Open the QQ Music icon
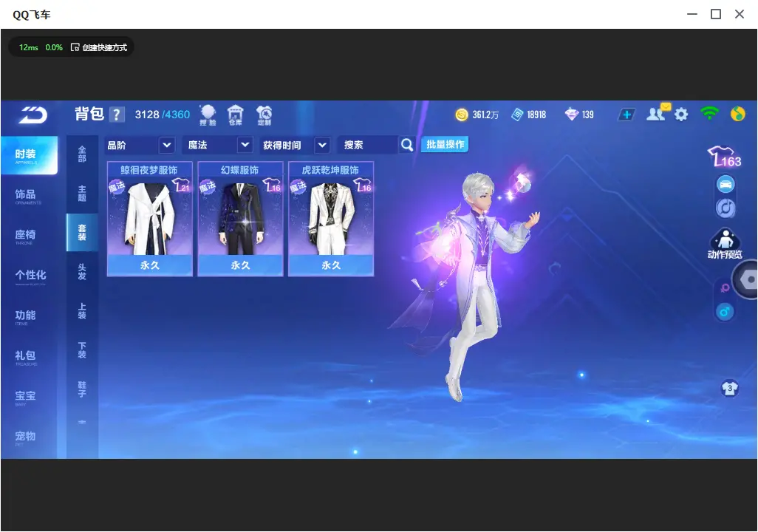The width and height of the screenshot is (758, 532). point(738,114)
